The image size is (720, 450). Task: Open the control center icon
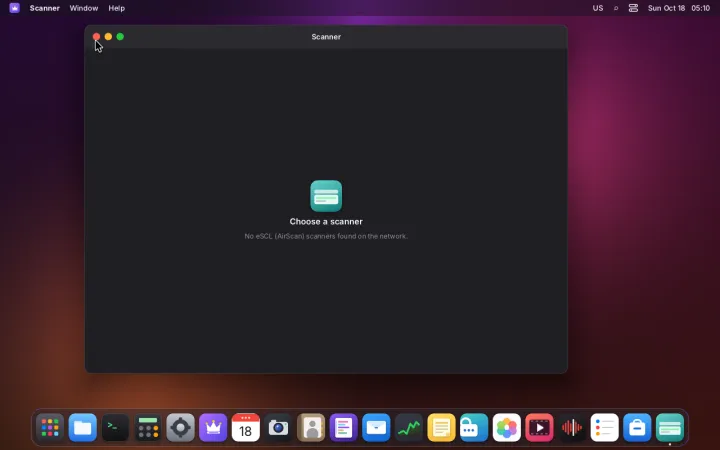point(633,8)
